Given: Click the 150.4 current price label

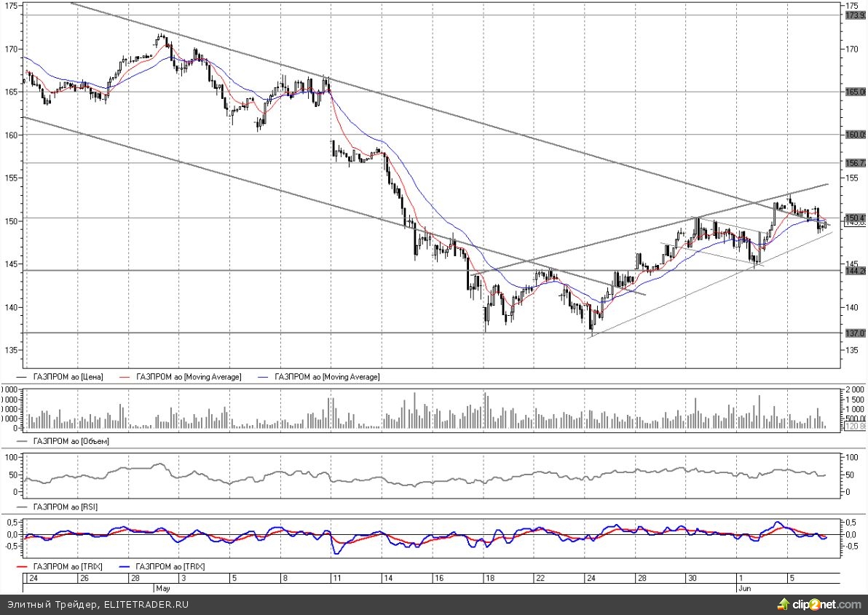Looking at the screenshot, I should (854, 218).
